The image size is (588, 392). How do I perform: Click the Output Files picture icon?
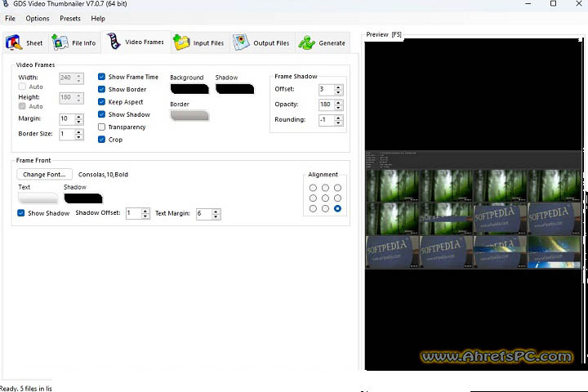pyautogui.click(x=241, y=42)
